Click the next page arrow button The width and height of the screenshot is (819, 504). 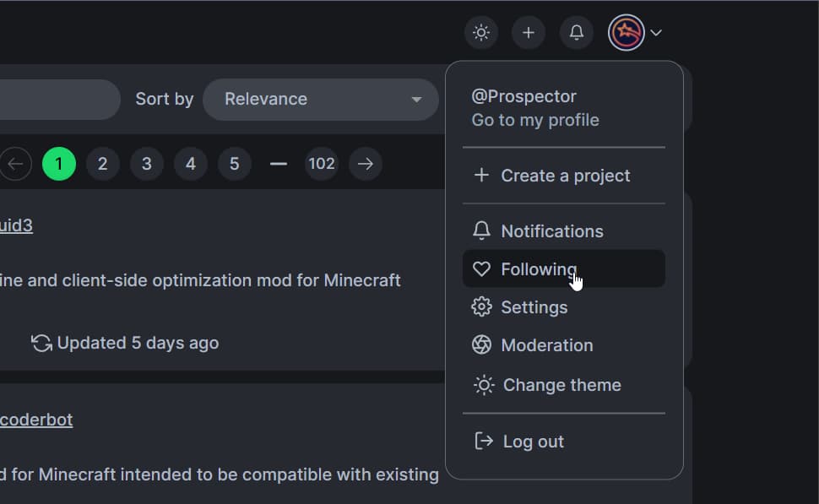[x=366, y=163]
